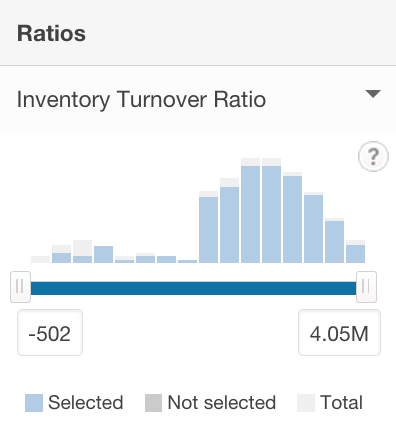Select the Inventory Turnover Ratio selector
396x423 pixels.
point(198,99)
